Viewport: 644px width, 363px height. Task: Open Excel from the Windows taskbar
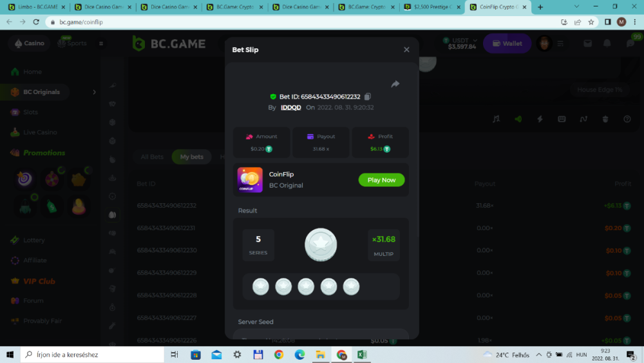point(362,355)
